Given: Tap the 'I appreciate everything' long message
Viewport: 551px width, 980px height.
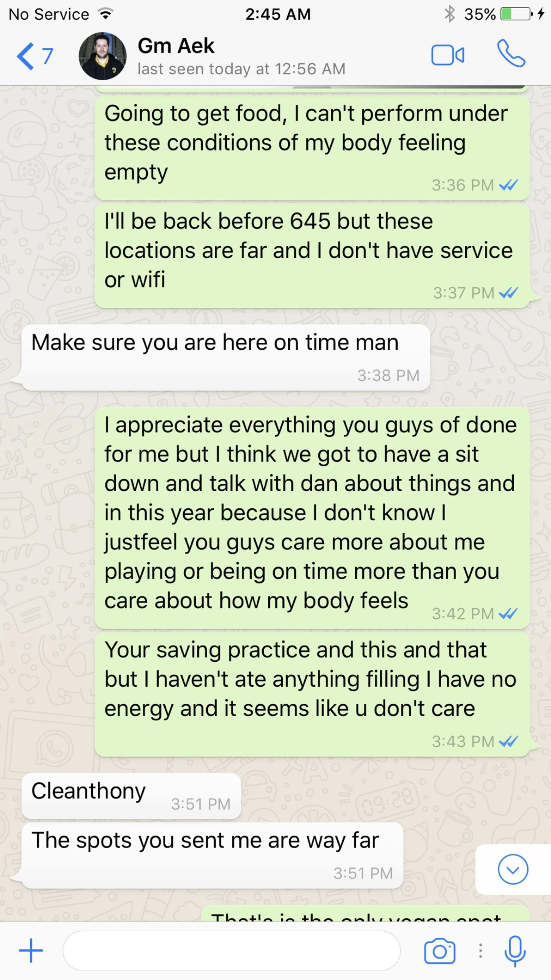Looking at the screenshot, I should 312,518.
